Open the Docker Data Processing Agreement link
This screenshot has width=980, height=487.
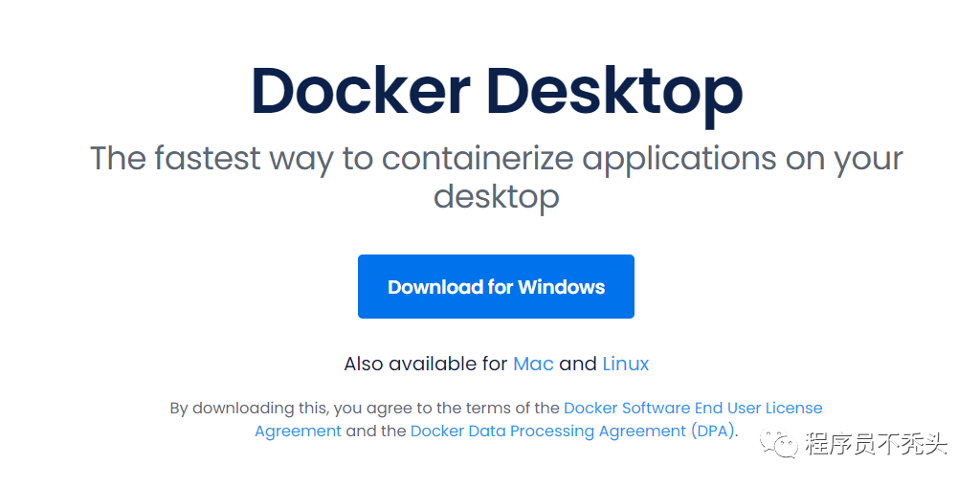547,431
